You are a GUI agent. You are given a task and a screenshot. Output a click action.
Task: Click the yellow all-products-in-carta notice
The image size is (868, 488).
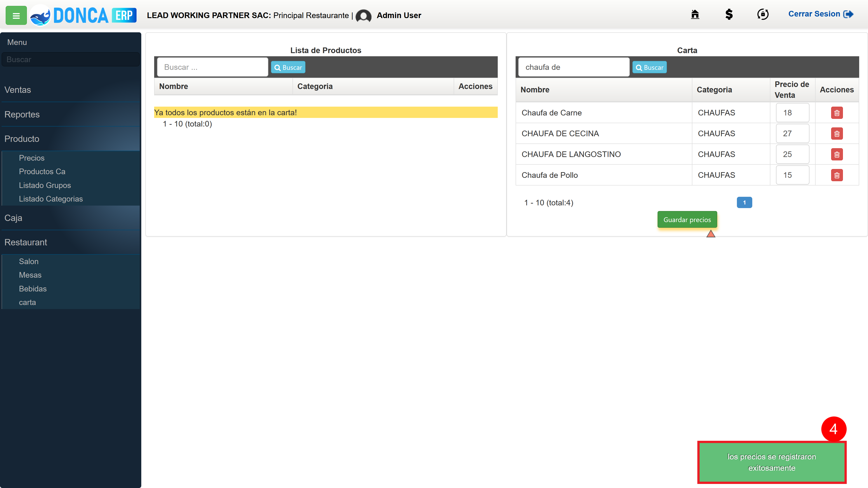[325, 113]
